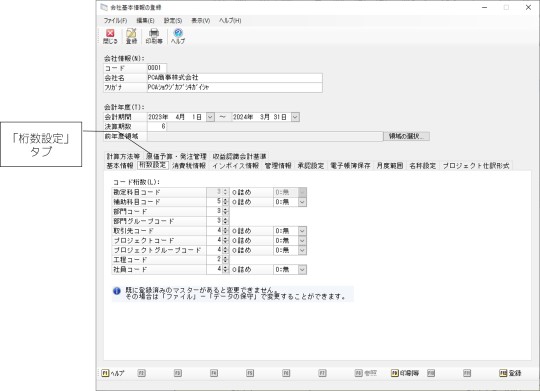Open the 会計期間 start date dropdown

(x=210, y=117)
